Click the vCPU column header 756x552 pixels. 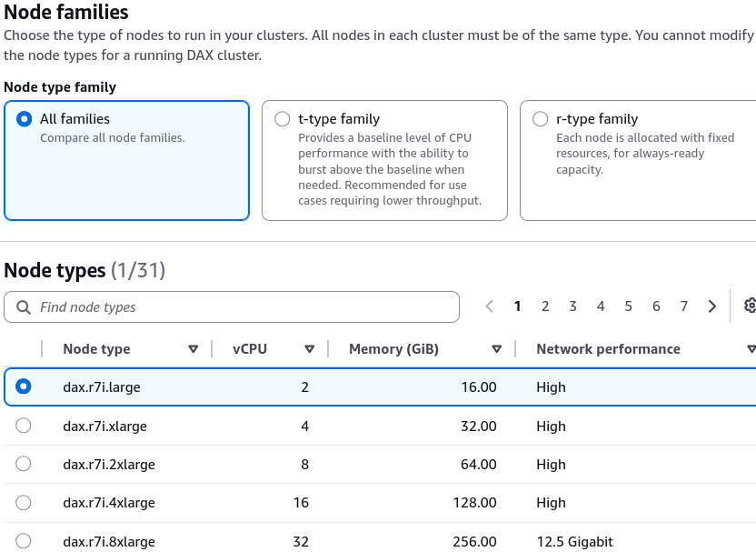point(250,349)
